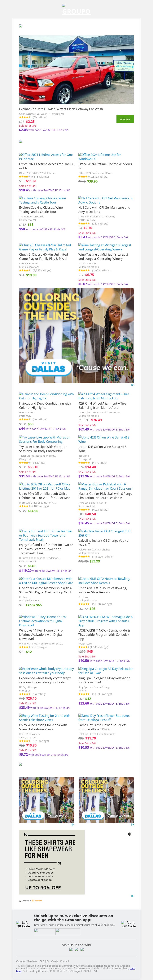The height and width of the screenshot is (980, 153).
Task: Click the red truck car wash image
Action: point(76,70)
